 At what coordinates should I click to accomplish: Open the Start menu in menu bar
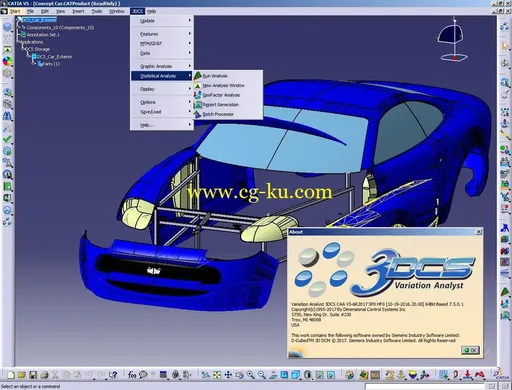(15, 11)
